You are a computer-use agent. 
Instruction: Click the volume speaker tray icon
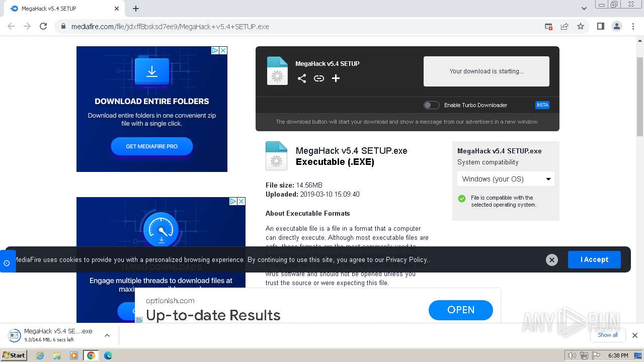pyautogui.click(x=572, y=355)
